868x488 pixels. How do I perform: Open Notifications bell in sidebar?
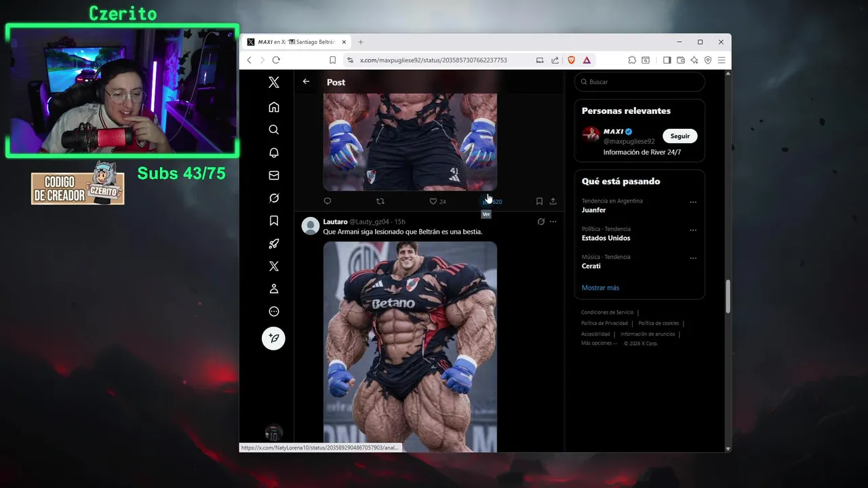pyautogui.click(x=274, y=152)
